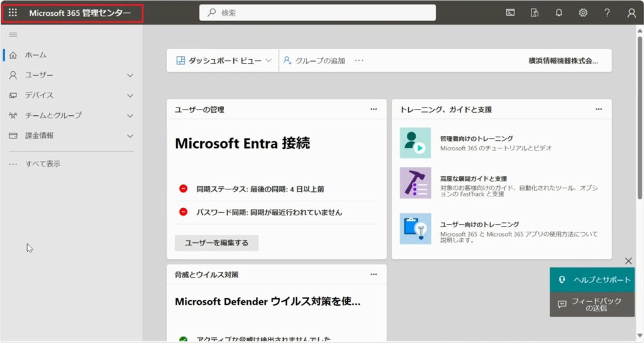Expand the チームとグループ chevron
The height and width of the screenshot is (343, 644).
point(130,116)
